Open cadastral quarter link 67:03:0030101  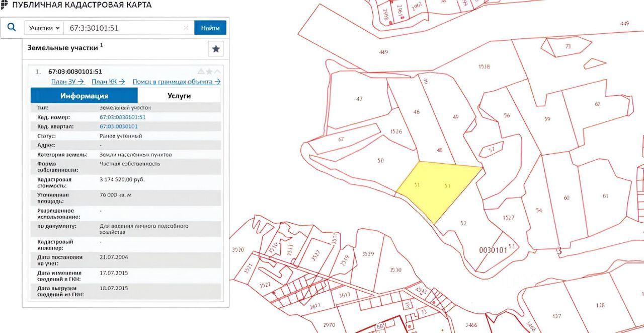pyautogui.click(x=119, y=126)
